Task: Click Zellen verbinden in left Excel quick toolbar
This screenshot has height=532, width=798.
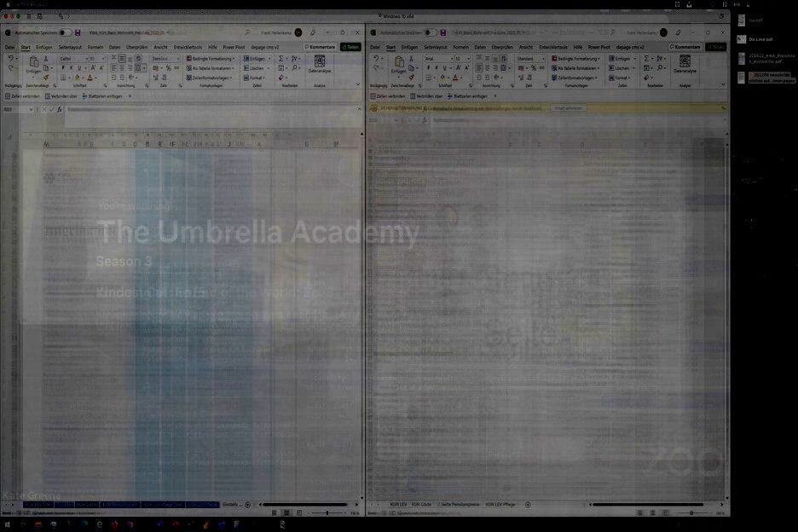Action: (x=22, y=96)
